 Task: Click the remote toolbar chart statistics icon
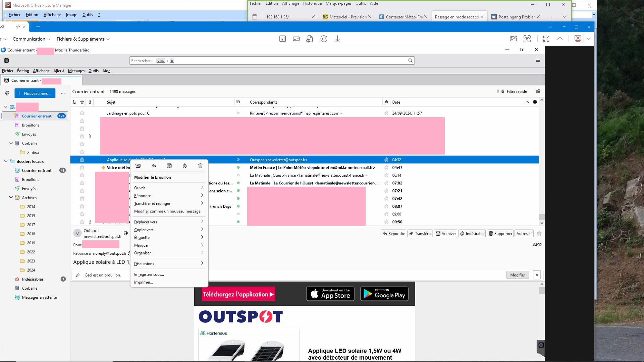point(282,39)
